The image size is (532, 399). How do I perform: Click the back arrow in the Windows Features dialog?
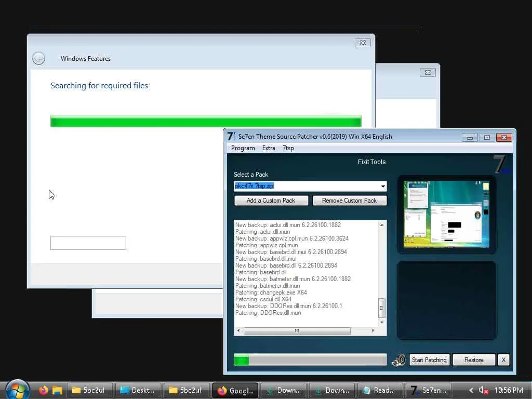38,58
